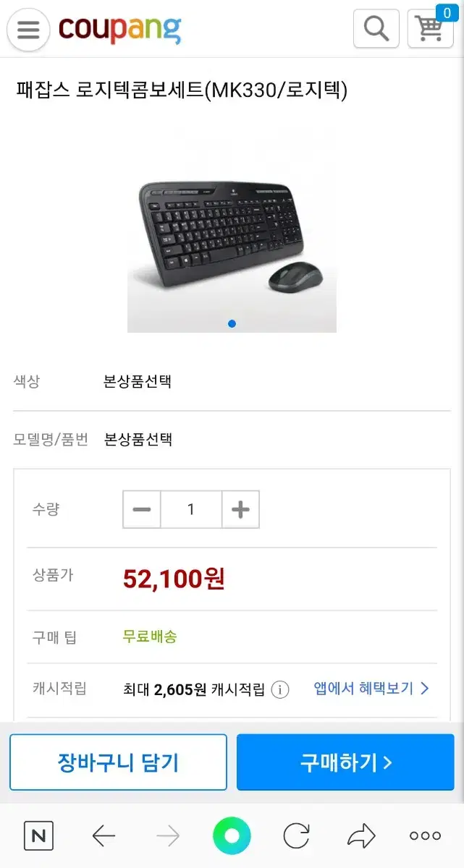Open the shopping cart icon
This screenshot has height=868, width=464.
click(430, 29)
